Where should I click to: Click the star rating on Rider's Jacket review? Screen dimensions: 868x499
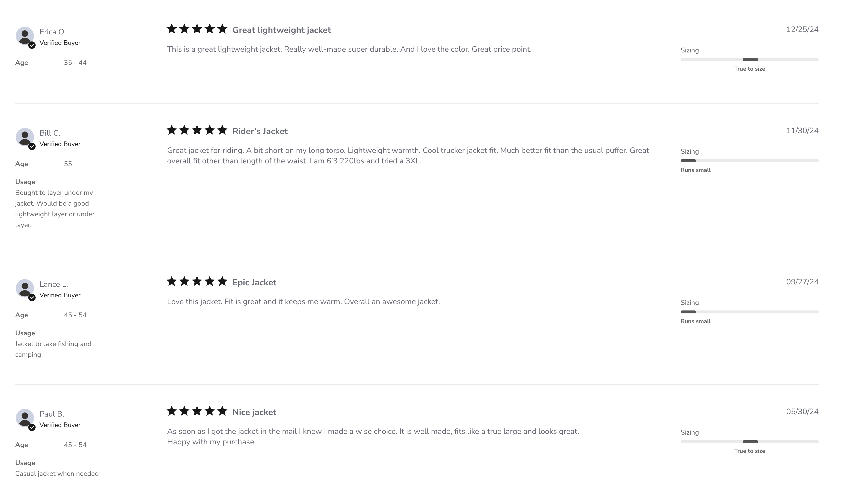(197, 130)
